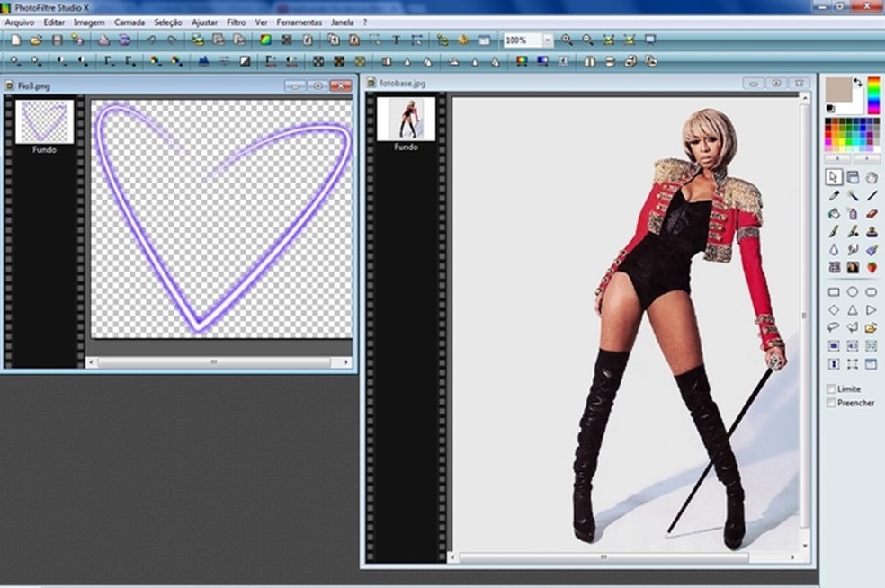885x588 pixels.
Task: Open the Seleção menu
Action: [x=168, y=22]
